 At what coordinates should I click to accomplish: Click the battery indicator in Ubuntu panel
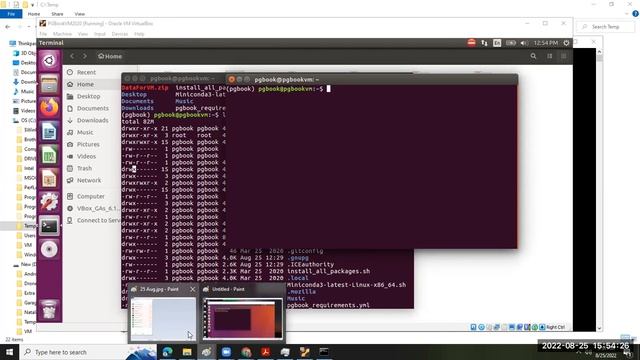(x=511, y=43)
